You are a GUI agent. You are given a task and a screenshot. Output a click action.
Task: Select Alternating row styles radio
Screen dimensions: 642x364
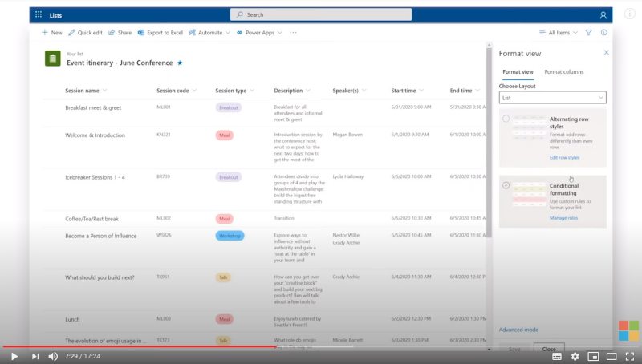[506, 119]
